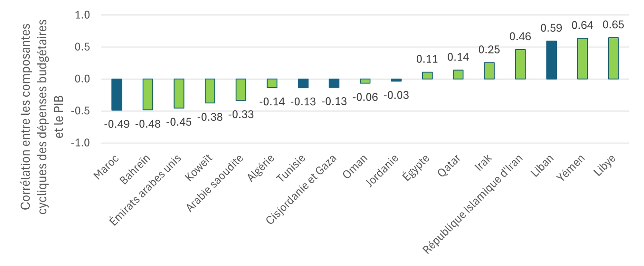This screenshot has height=266, width=644.
Task: Select the -0.03 data label for Jordanie
Action: [x=396, y=95]
